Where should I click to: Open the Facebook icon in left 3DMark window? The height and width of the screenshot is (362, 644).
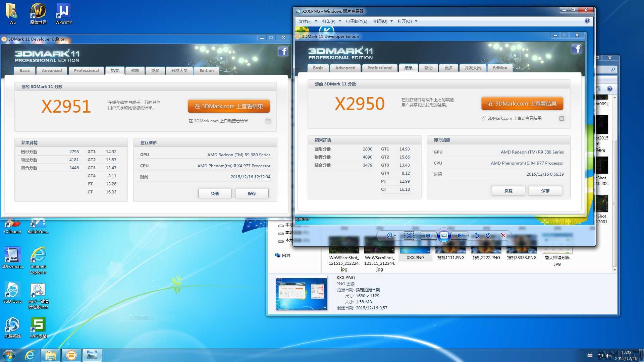click(283, 51)
